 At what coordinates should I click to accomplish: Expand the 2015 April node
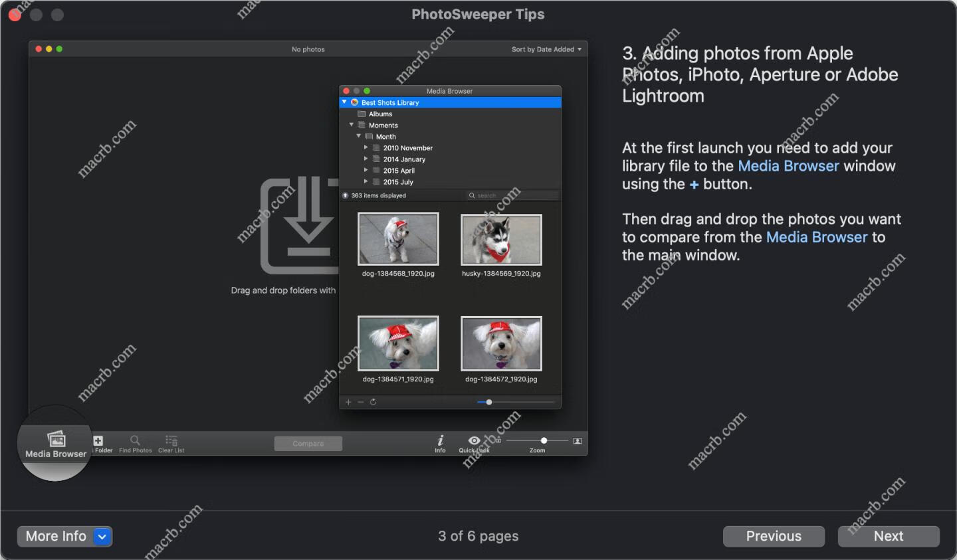tap(366, 170)
